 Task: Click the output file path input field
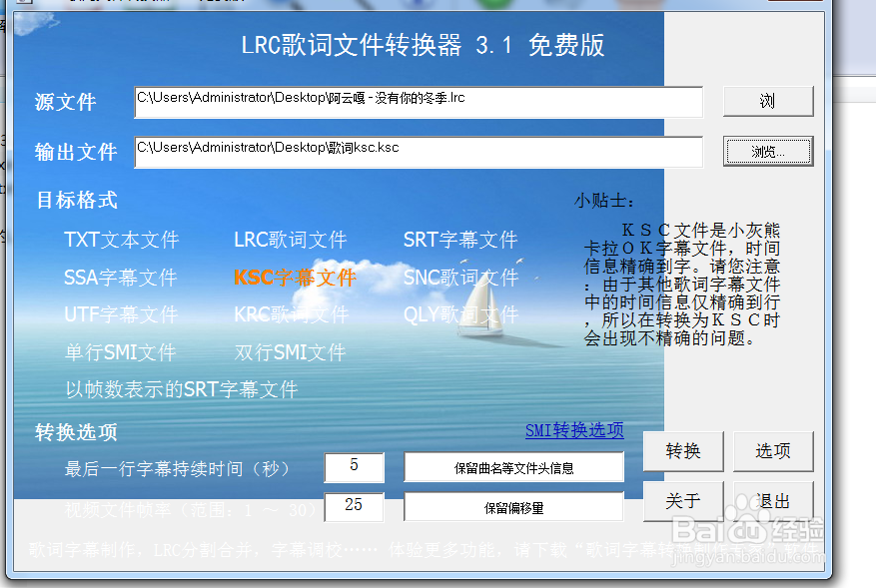coord(419,152)
